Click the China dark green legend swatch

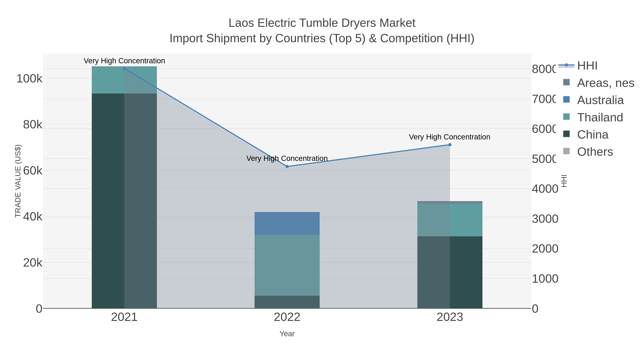click(x=566, y=134)
